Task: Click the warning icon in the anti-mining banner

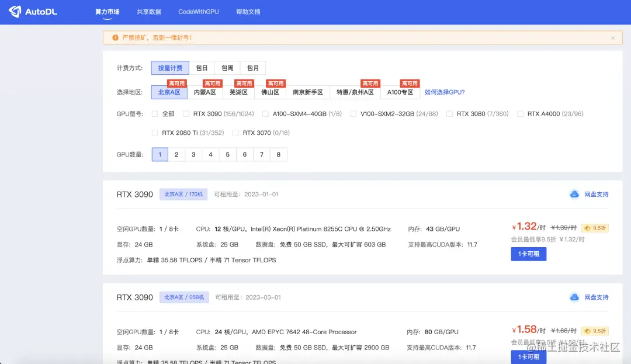Action: click(115, 37)
